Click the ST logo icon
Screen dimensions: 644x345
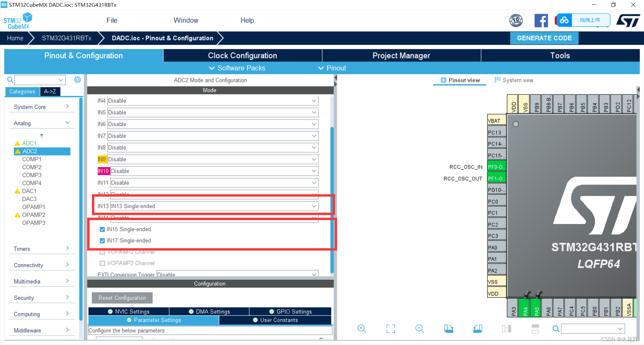(x=628, y=21)
